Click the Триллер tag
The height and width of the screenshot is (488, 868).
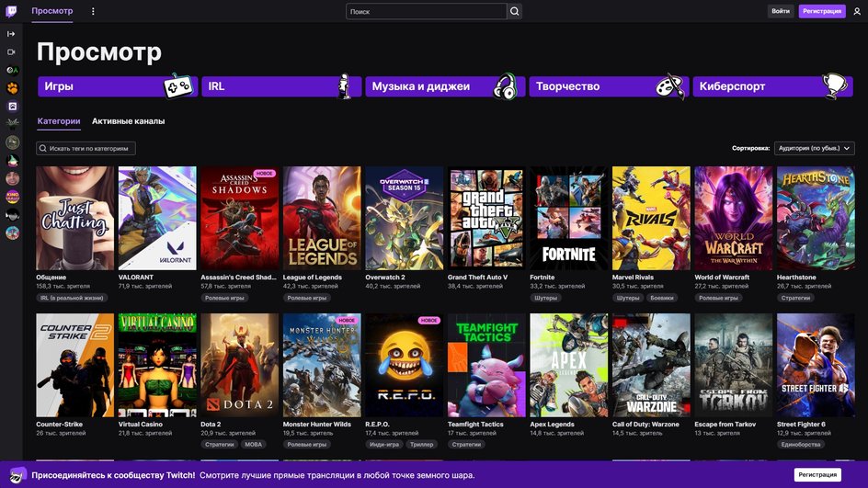(x=422, y=444)
